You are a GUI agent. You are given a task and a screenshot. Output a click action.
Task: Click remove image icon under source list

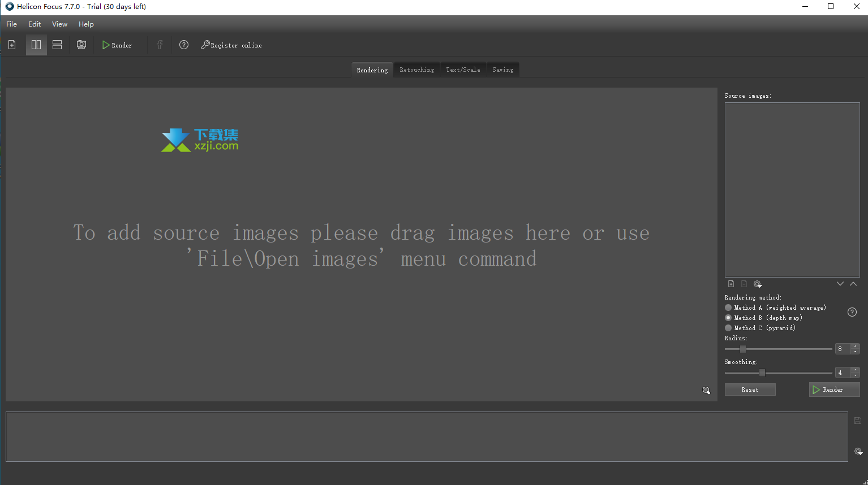tap(744, 284)
